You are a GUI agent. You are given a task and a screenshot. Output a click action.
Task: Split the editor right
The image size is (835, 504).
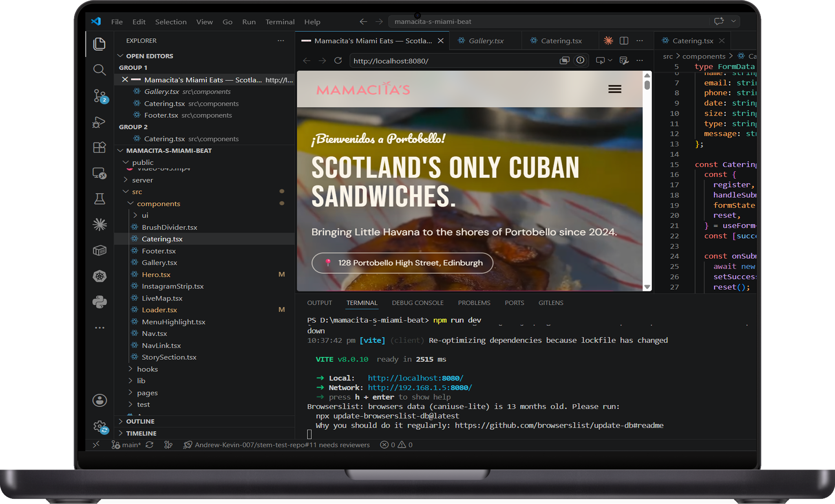pos(624,41)
